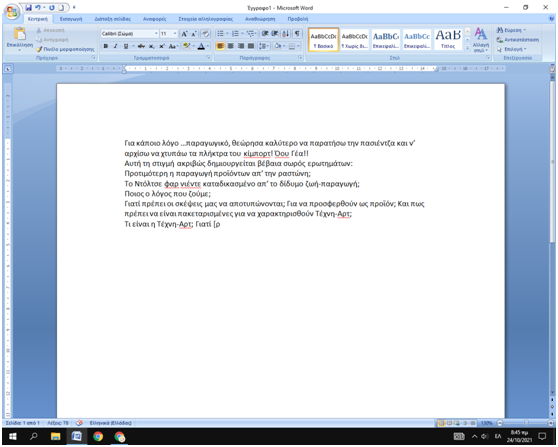Click the vertical scrollbar of the document

(552, 162)
